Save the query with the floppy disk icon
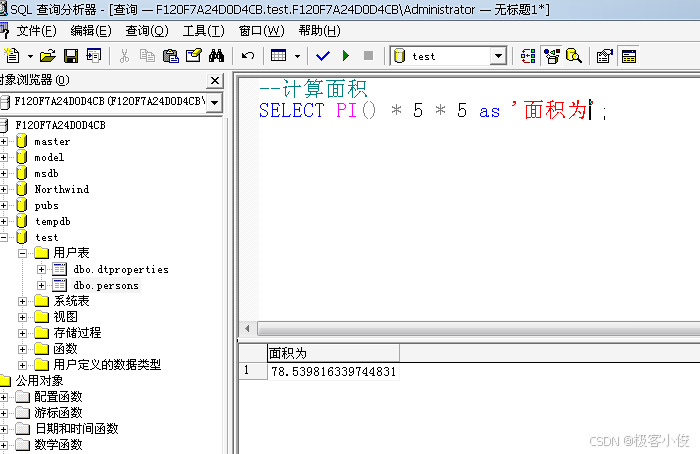This screenshot has width=700, height=454. coord(71,56)
